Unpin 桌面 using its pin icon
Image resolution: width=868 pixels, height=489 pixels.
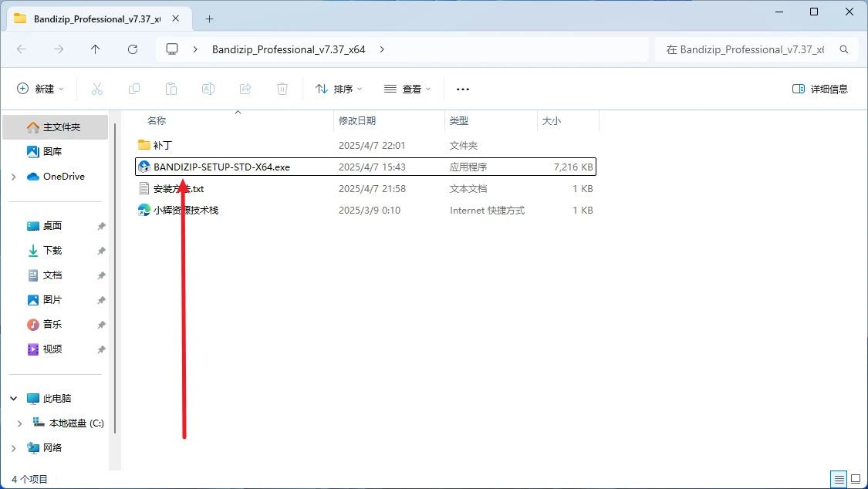[101, 226]
